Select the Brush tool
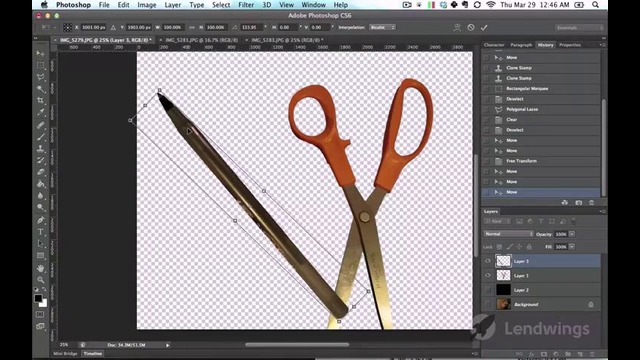The width and height of the screenshot is (640, 360). pos(40,137)
